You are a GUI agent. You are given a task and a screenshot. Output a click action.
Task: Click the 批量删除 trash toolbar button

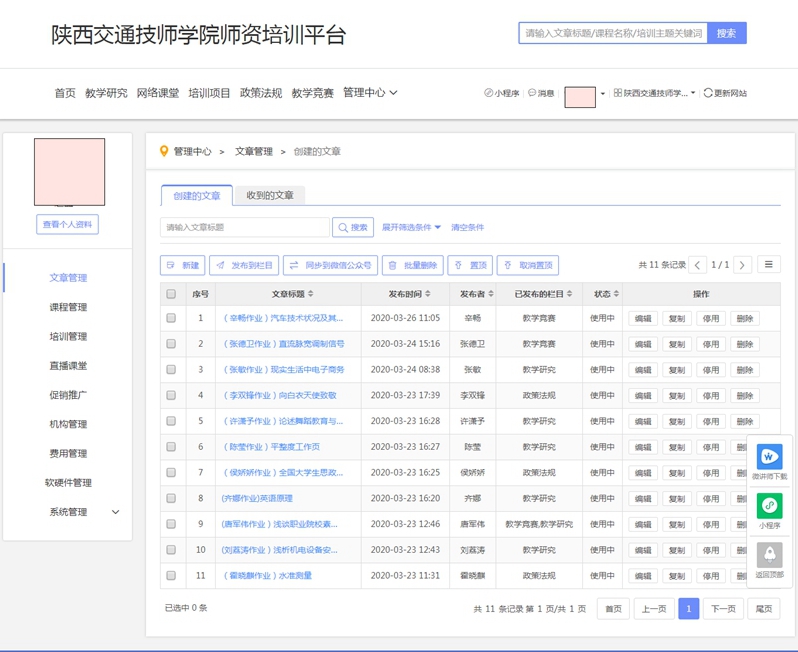coord(412,266)
